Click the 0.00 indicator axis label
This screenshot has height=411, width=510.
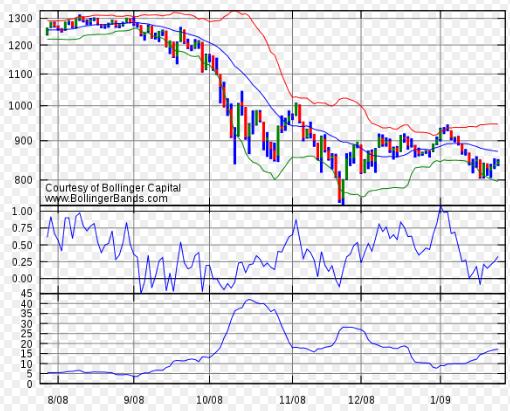coord(22,278)
